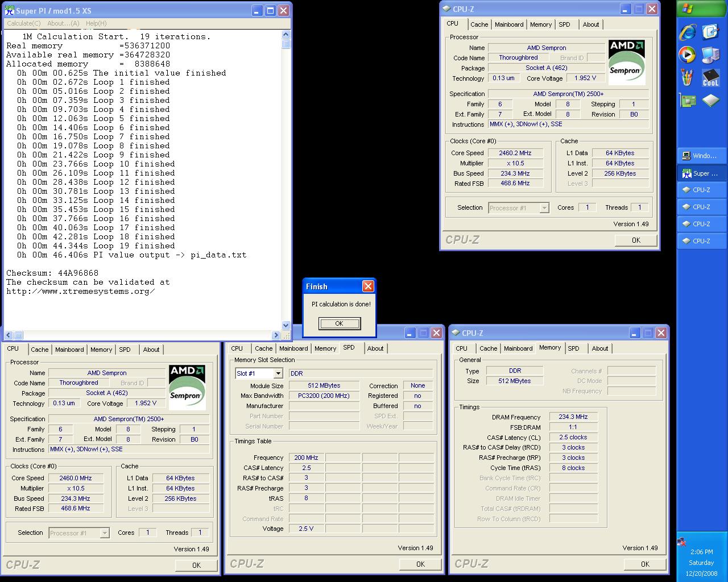This screenshot has width=728, height=582.
Task: Open Memory tab in CPU-Z showing 2460.2 MHz
Action: (x=541, y=24)
